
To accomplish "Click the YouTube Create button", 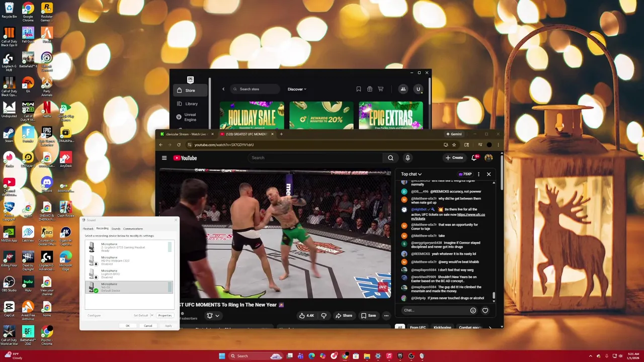I will 454,158.
